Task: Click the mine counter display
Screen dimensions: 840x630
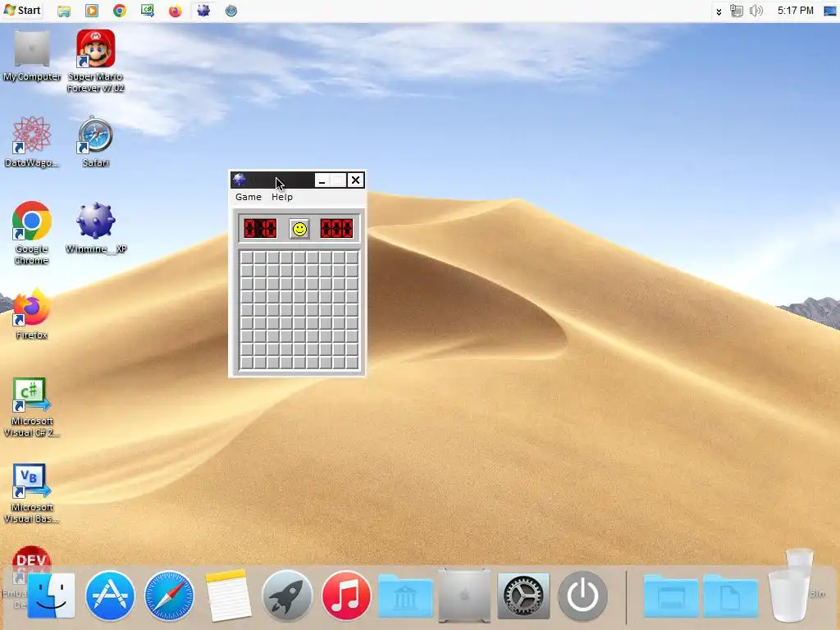Action: (260, 229)
